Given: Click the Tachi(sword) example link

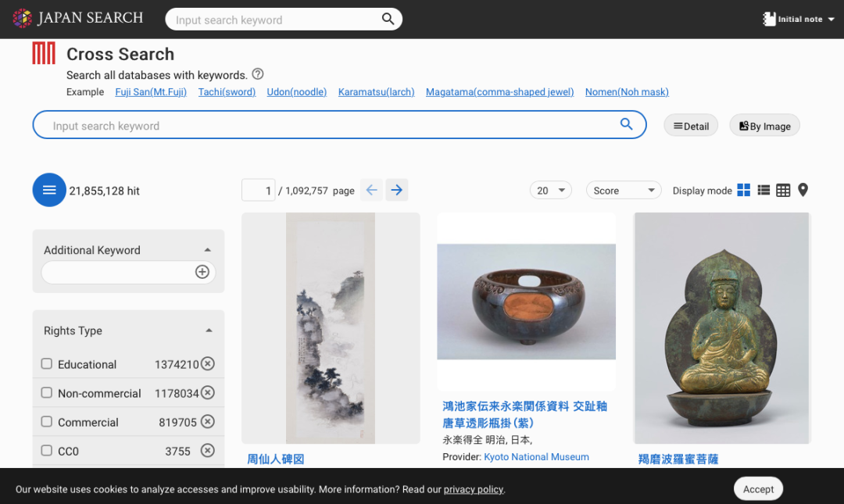Looking at the screenshot, I should [x=227, y=92].
